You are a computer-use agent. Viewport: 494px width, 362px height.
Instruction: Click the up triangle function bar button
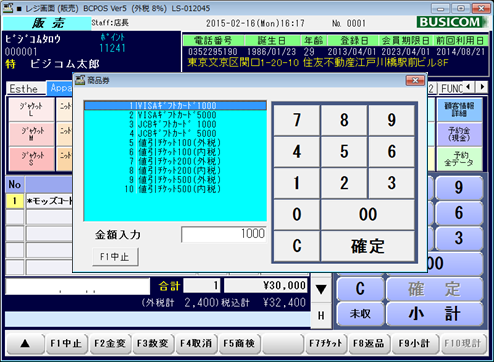click(25, 343)
